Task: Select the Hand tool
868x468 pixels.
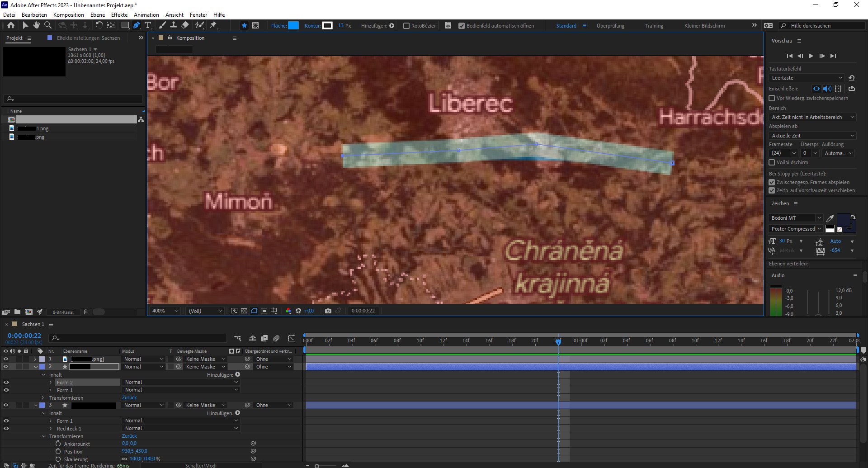Action: 37,25
